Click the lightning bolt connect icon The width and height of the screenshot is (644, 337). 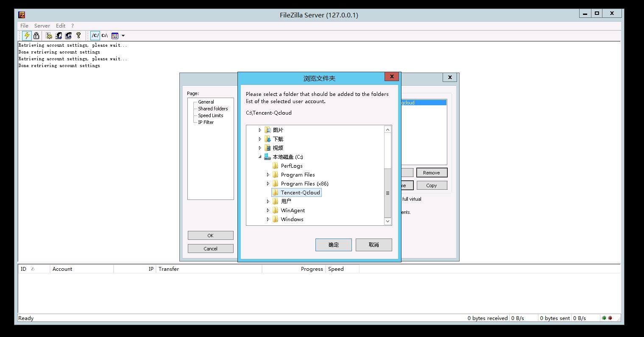tap(27, 36)
